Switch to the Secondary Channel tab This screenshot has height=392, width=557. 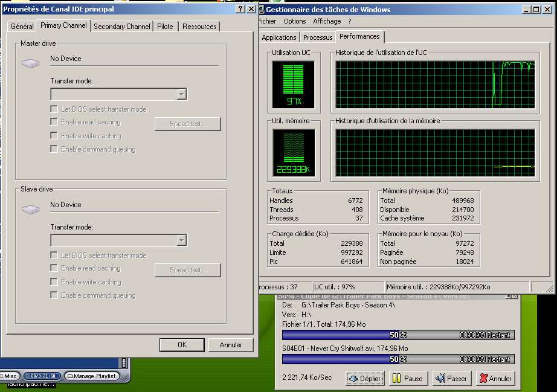tap(121, 27)
